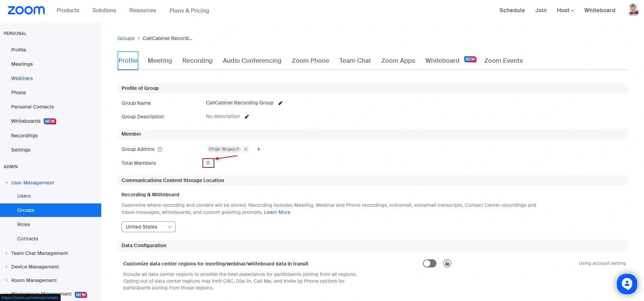Switch to the Audio Conferencing tab
The width and height of the screenshot is (644, 301).
(x=252, y=61)
